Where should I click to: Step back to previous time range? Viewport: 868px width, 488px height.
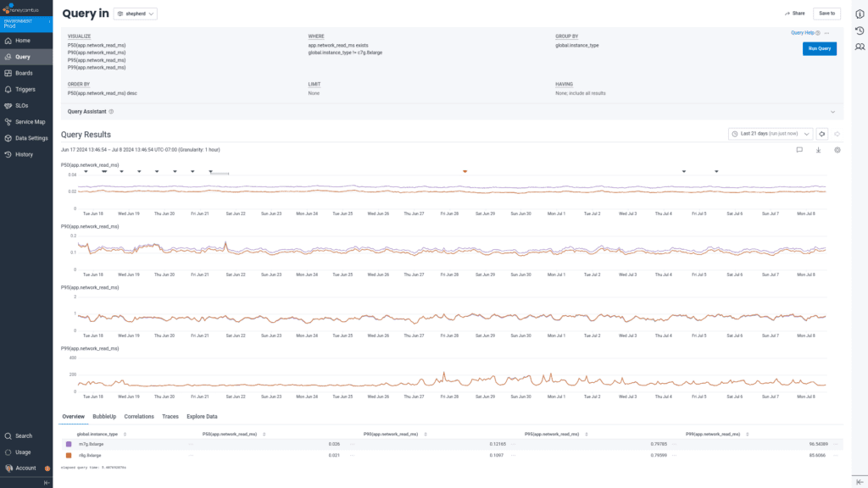(x=821, y=134)
